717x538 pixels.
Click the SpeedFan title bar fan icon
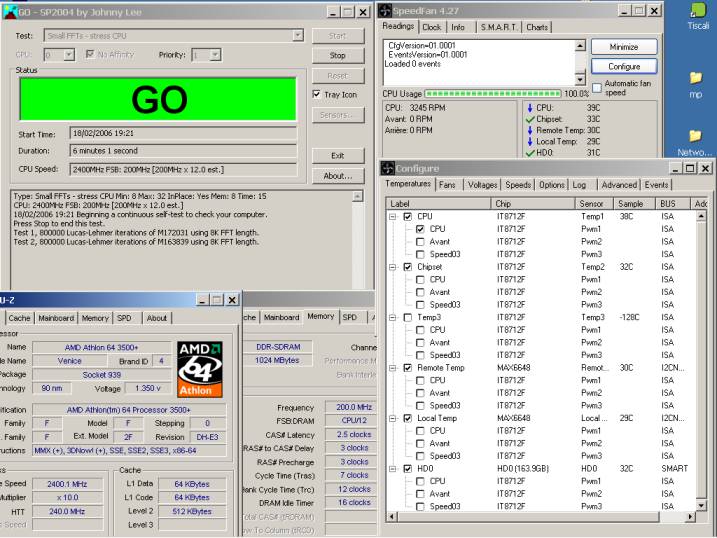coord(385,11)
